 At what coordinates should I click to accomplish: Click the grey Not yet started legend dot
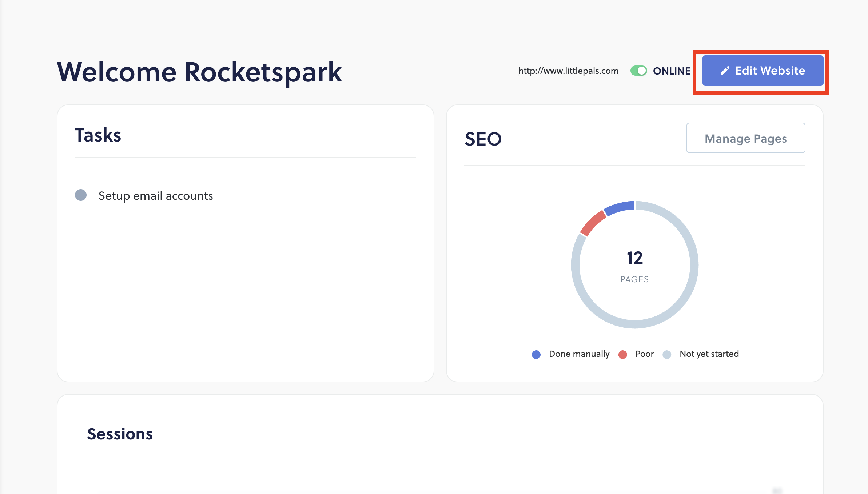point(667,355)
